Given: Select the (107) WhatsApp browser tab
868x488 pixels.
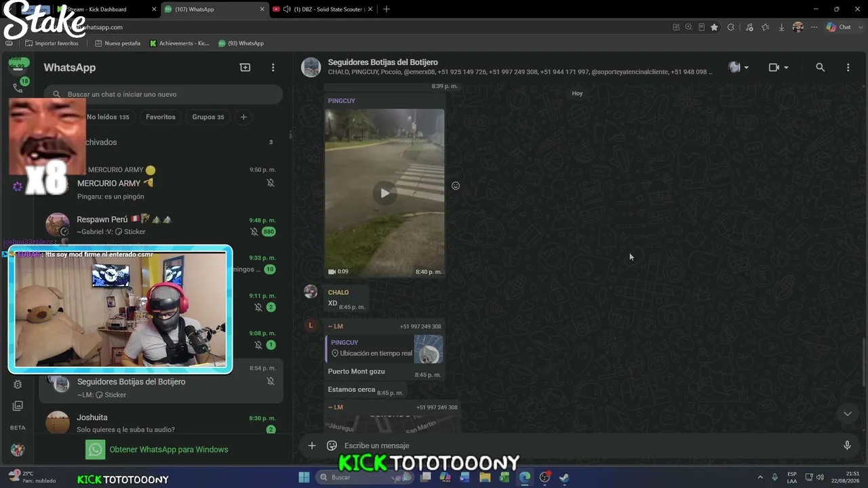Looking at the screenshot, I should [215, 9].
